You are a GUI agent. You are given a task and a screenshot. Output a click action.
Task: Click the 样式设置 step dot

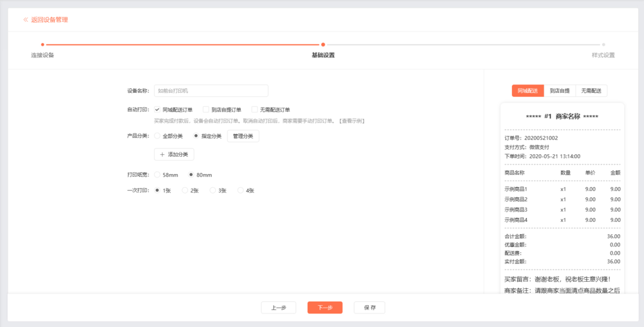(x=603, y=45)
